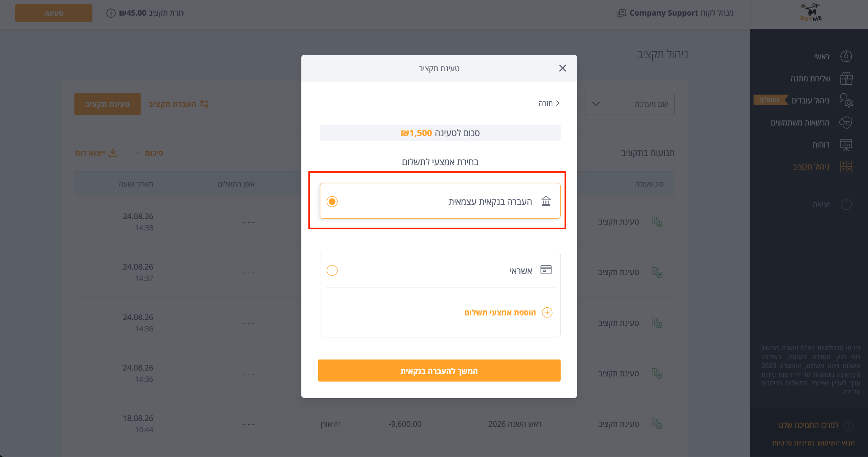Click the הוספת אמצעי תשלום link
Screen dimensions: 868x457
pos(500,312)
